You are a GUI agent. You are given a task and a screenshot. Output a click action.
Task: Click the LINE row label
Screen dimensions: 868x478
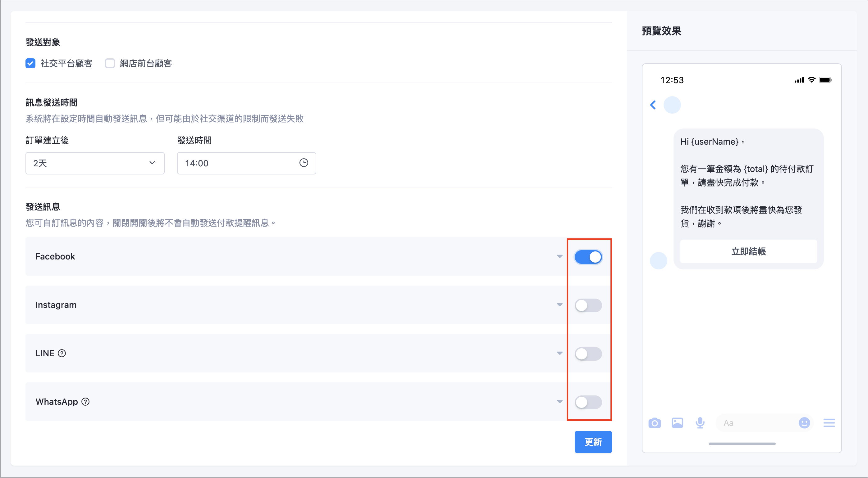45,354
